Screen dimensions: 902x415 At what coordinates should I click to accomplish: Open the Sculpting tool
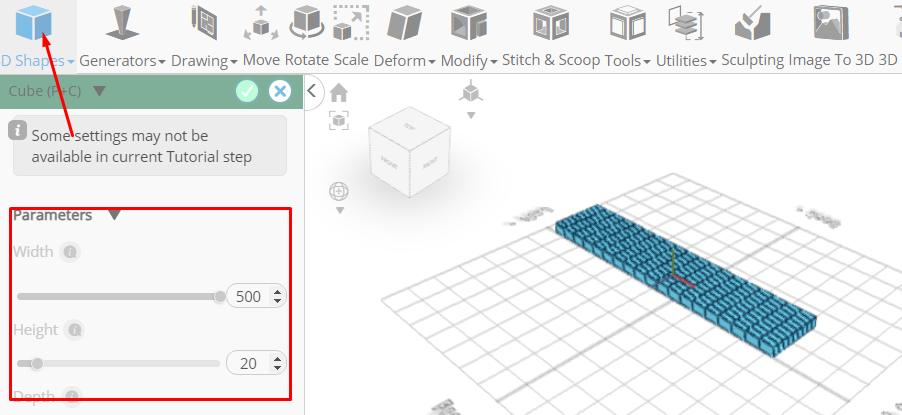pyautogui.click(x=752, y=23)
